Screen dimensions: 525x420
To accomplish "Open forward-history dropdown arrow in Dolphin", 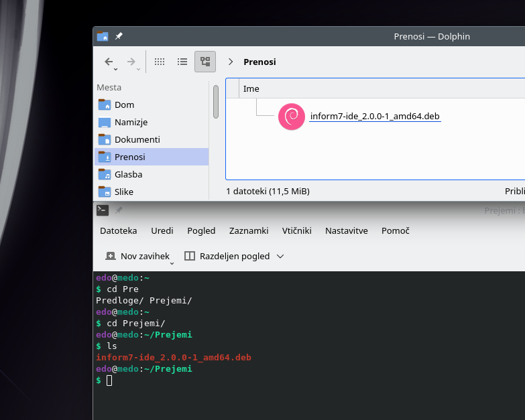I will [x=138, y=69].
